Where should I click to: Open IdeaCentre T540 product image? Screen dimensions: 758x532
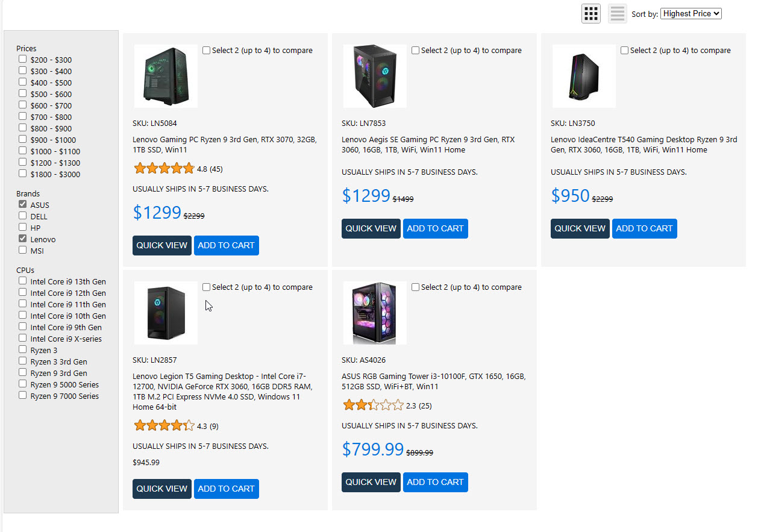[584, 76]
